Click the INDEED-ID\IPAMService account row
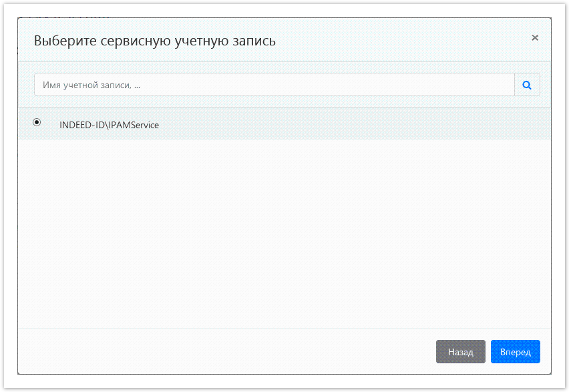569x392 pixels. coord(110,124)
